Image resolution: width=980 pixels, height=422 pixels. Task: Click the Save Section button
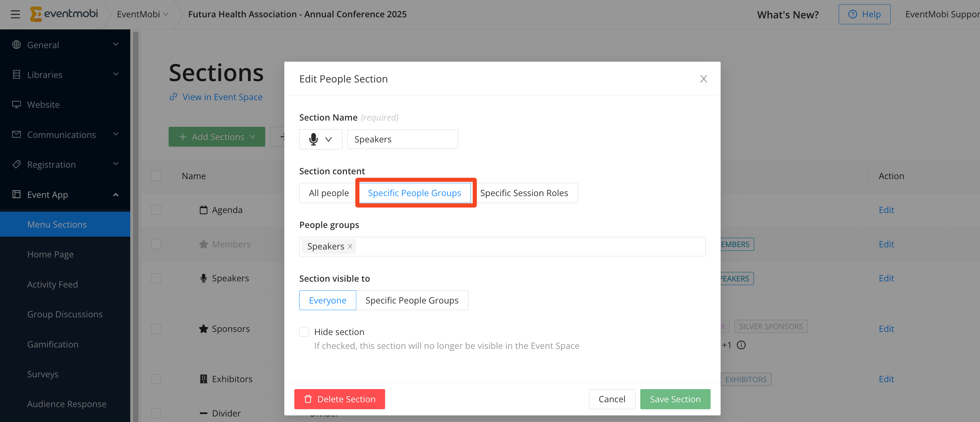click(675, 399)
